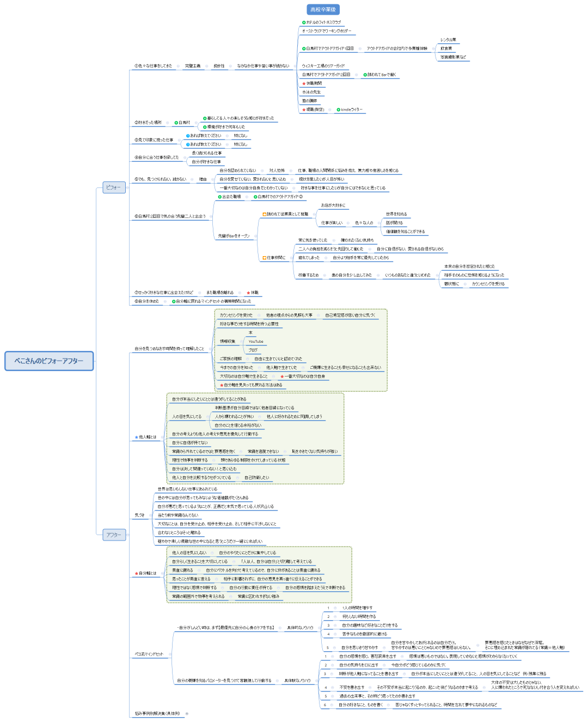Select central topic ぺこさんのビフォーアフター
The width and height of the screenshot is (588, 722).
coord(49,361)
